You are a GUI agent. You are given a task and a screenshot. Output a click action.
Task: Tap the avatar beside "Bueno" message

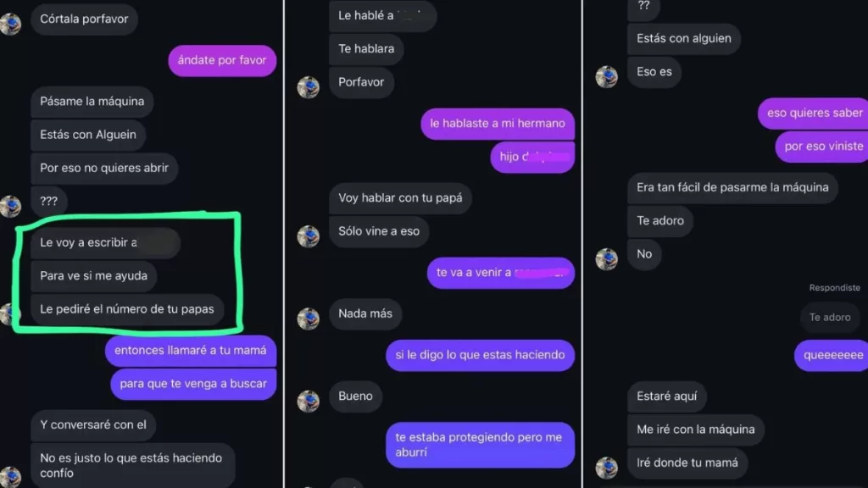[x=309, y=401]
